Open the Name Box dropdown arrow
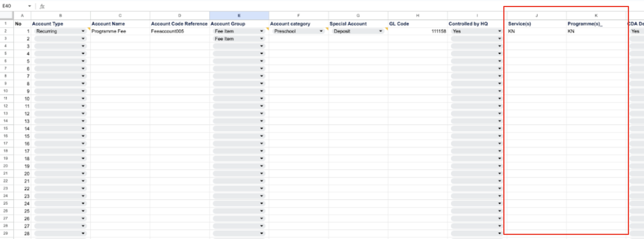 pos(29,6)
